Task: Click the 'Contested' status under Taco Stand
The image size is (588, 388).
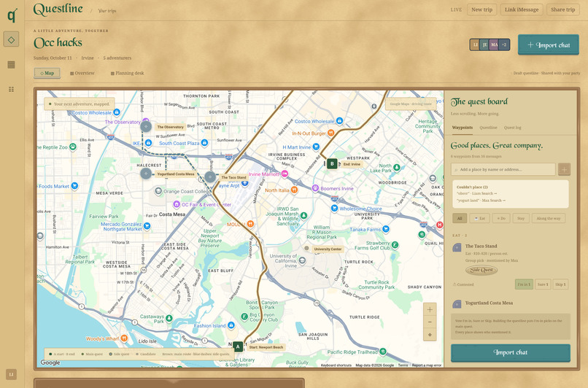Action: pos(463,284)
